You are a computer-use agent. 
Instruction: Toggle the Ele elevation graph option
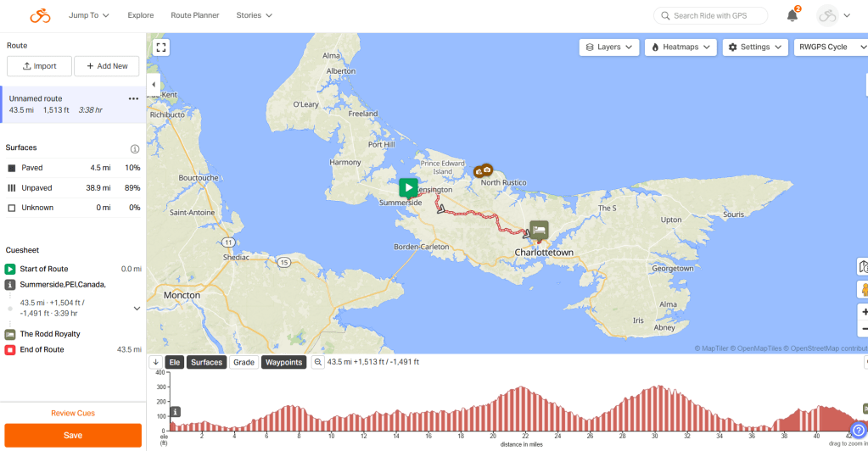pos(175,362)
